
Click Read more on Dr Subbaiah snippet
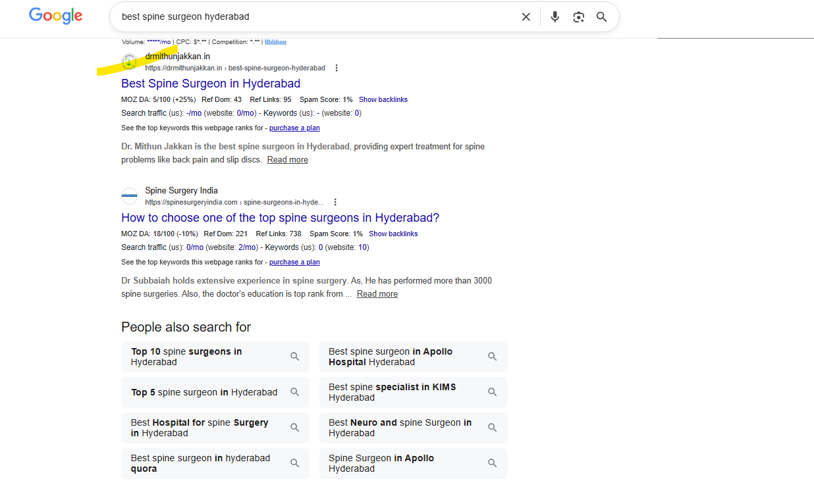377,294
